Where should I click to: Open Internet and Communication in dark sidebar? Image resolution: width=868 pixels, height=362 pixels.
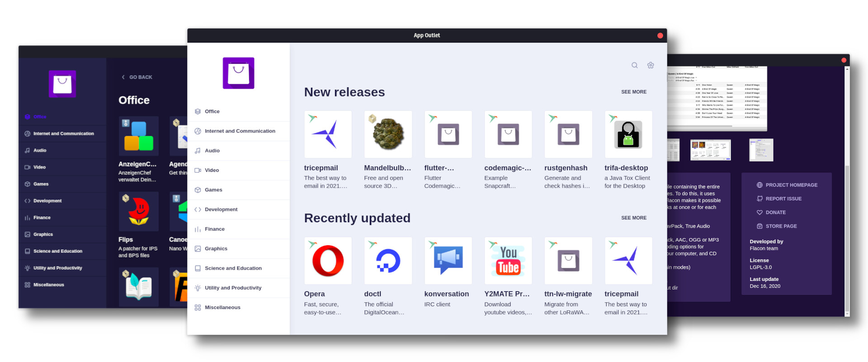click(x=62, y=133)
